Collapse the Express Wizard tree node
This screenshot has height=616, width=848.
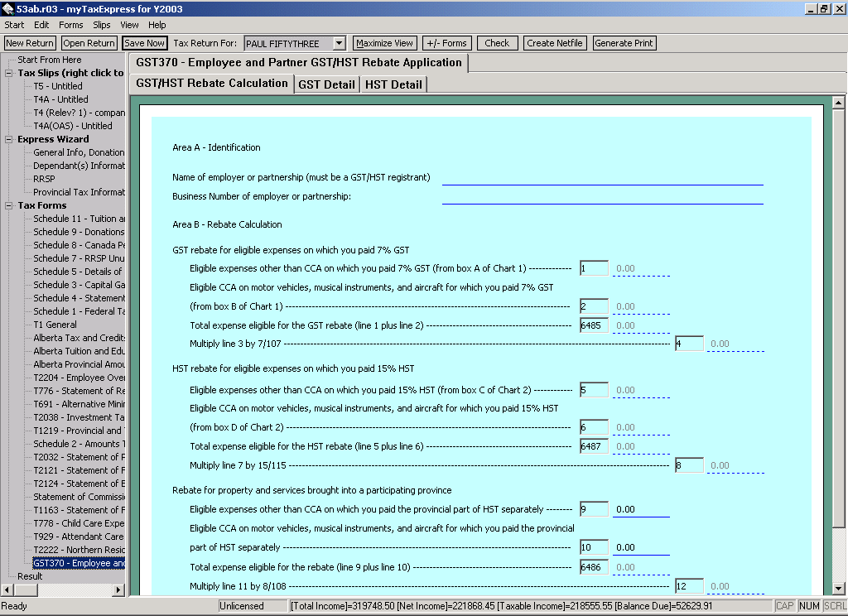pos(9,139)
